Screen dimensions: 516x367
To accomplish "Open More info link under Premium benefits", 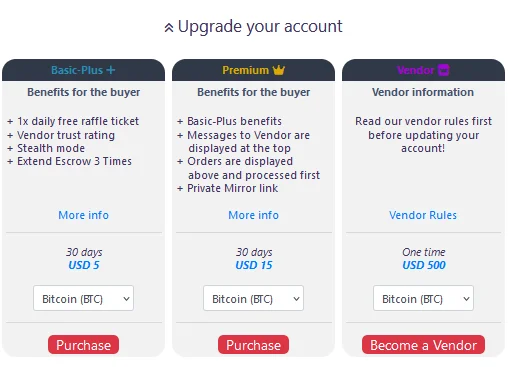I will 254,215.
